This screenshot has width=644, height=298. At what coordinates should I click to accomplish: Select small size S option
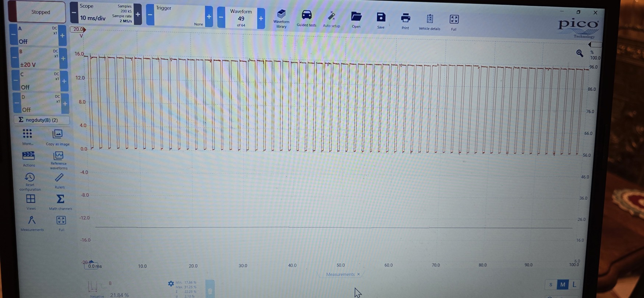pyautogui.click(x=551, y=284)
